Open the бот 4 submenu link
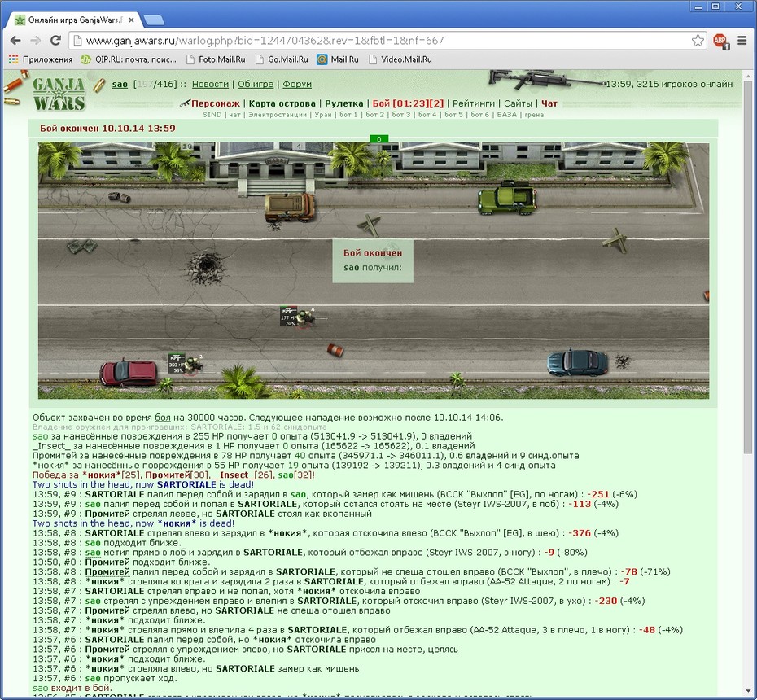757x700 pixels. [427, 115]
